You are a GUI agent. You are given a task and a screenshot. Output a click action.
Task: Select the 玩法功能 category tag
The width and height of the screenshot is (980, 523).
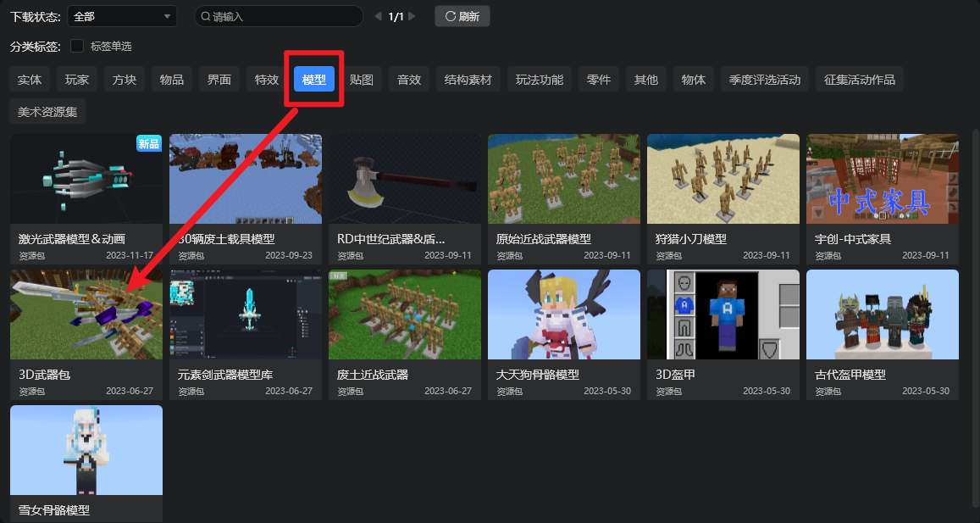(540, 80)
